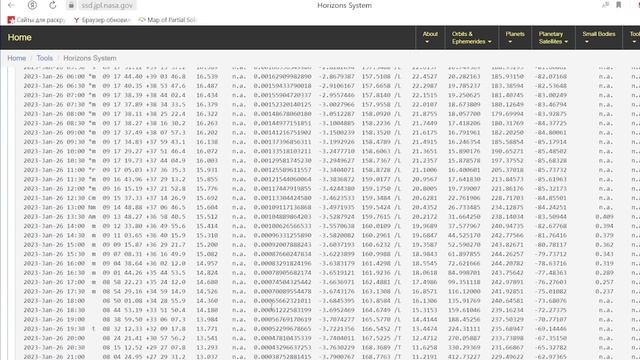Click magnitude value 16.539 in the 06:00 row
The width and height of the screenshot is (640, 360).
207,76
